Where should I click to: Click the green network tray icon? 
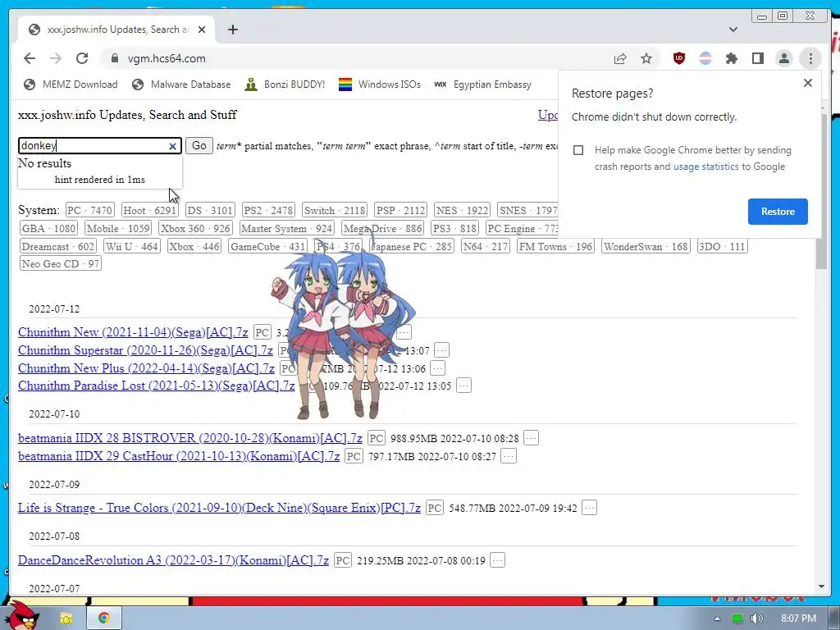pos(737,619)
